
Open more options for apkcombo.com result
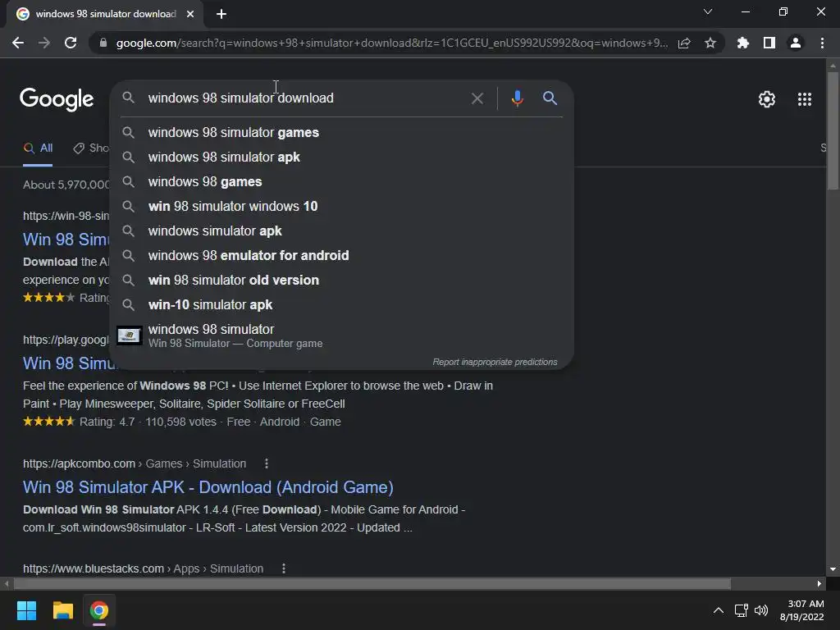pos(267,463)
